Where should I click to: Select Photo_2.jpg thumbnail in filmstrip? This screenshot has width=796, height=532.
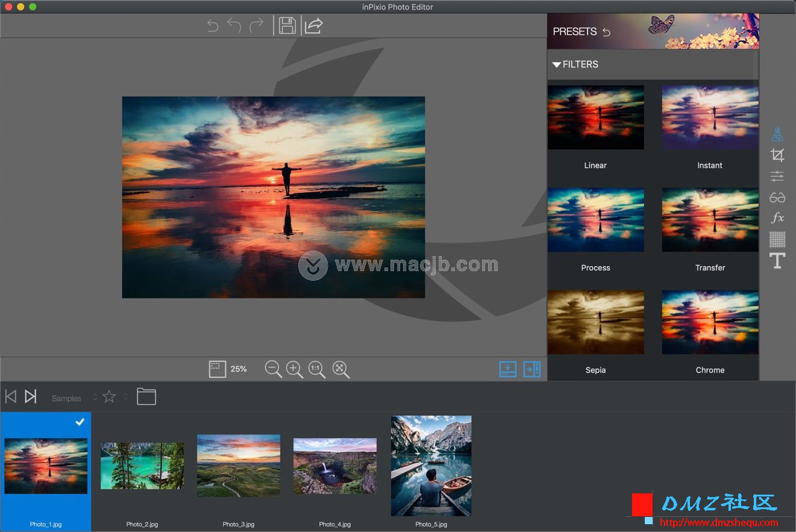pyautogui.click(x=142, y=466)
